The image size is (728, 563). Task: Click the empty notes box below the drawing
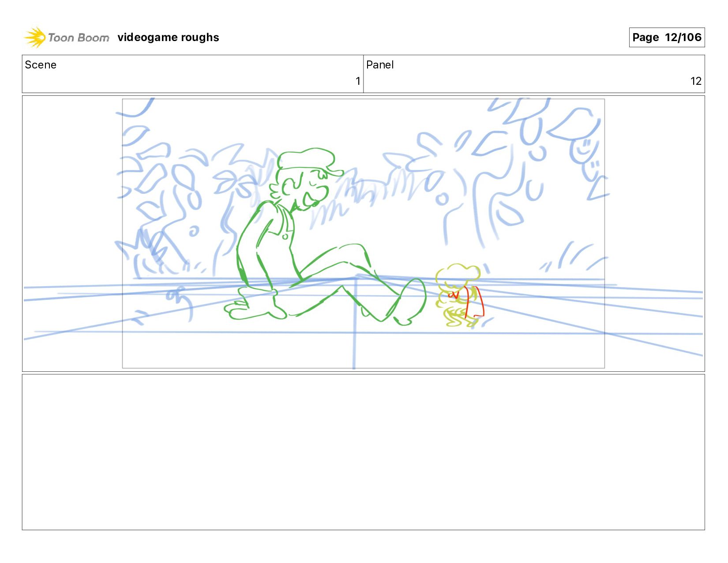363,452
